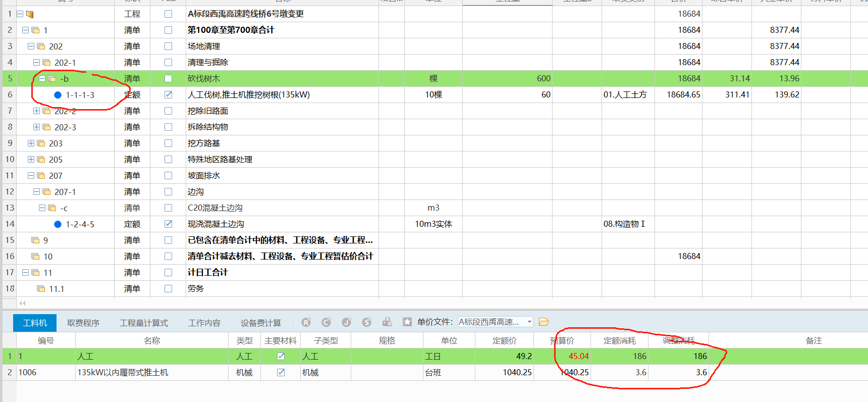Switch to the 取费程序 tab

[83, 323]
